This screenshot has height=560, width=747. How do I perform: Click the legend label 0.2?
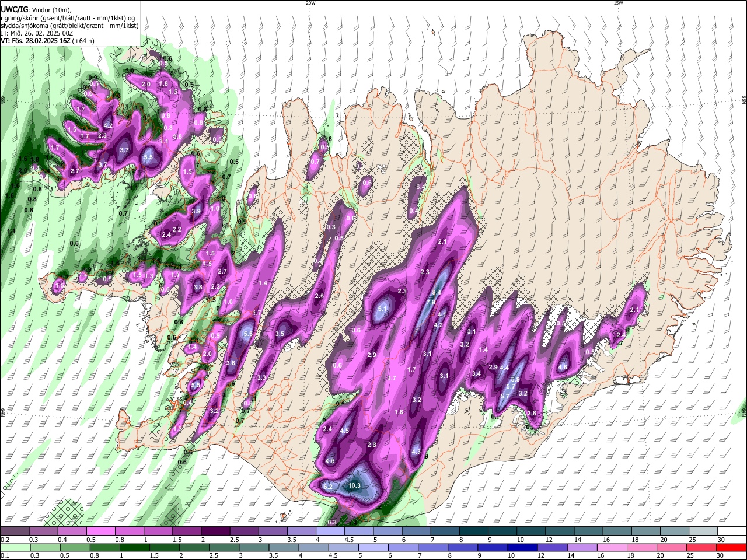(5, 540)
